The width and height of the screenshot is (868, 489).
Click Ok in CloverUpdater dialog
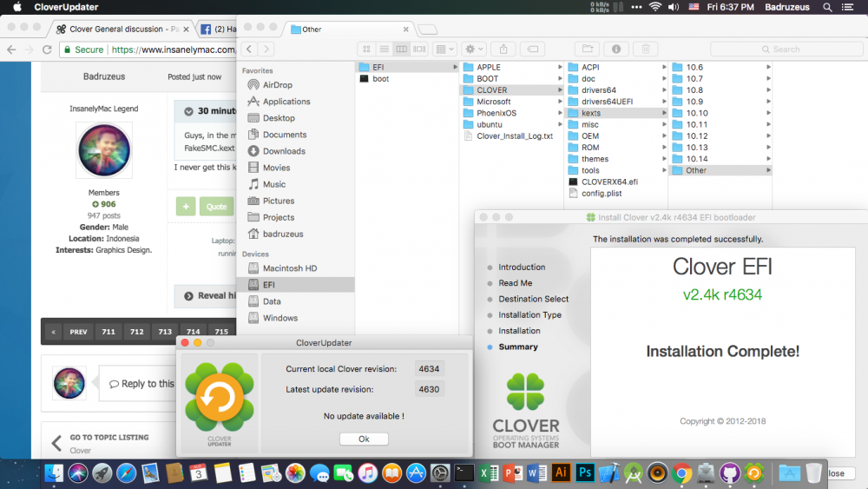364,439
